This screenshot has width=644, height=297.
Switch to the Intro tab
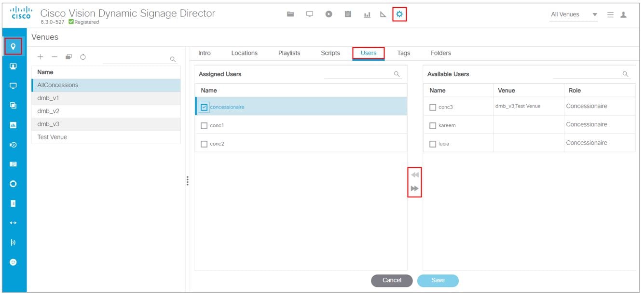pos(205,53)
